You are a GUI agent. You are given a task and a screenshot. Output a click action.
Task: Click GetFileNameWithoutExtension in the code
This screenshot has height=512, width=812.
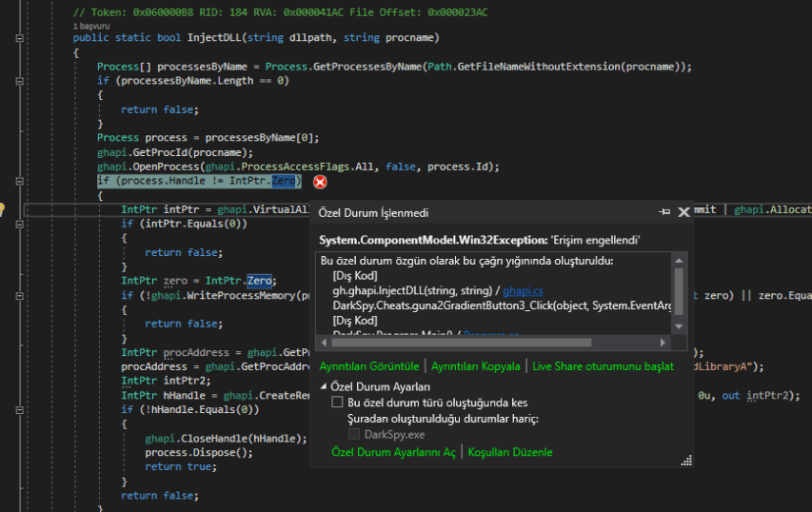(x=539, y=67)
